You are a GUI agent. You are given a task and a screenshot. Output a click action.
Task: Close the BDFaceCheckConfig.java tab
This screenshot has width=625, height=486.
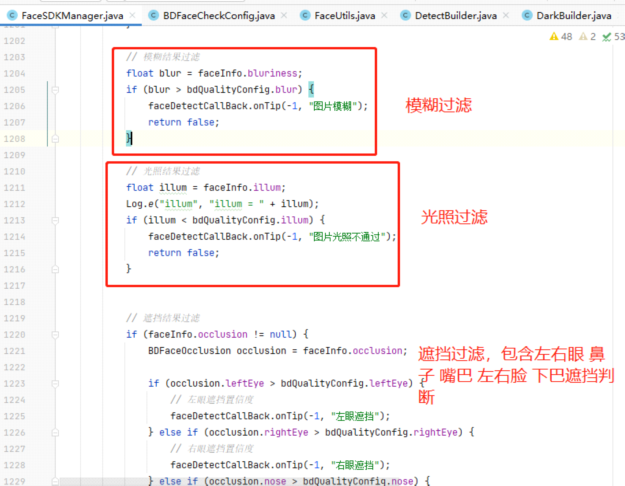click(x=284, y=16)
